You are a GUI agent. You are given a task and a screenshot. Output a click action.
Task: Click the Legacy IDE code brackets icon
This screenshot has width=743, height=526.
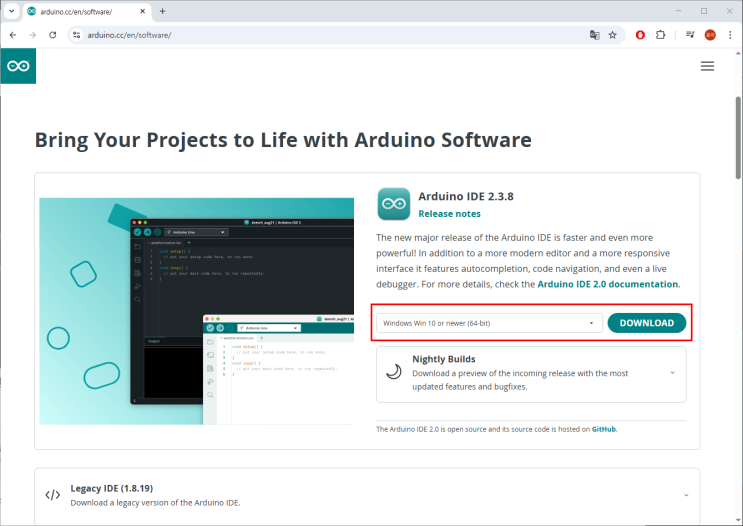(x=53, y=495)
